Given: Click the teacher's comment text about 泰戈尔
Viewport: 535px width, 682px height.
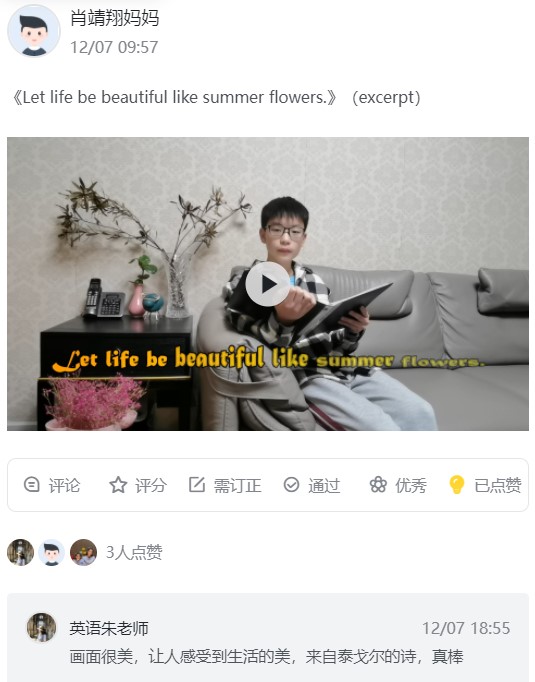Looking at the screenshot, I should point(266,656).
